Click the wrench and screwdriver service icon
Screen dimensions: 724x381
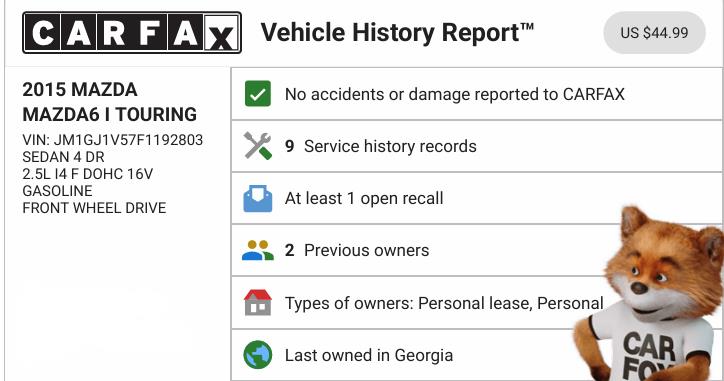click(258, 146)
